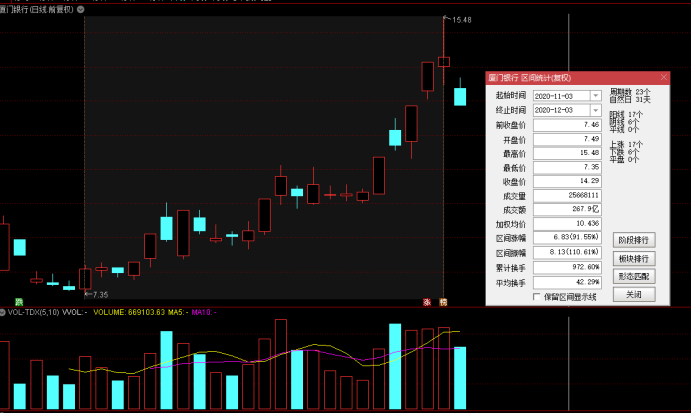Toggle the 保留区间显示线 checkbox
The height and width of the screenshot is (414, 692).
(537, 297)
